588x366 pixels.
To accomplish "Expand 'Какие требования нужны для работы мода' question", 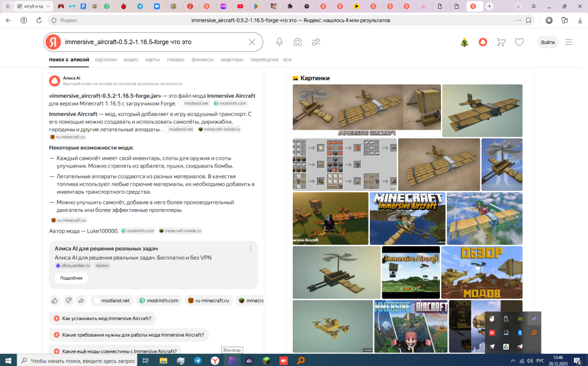I will click(x=129, y=335).
